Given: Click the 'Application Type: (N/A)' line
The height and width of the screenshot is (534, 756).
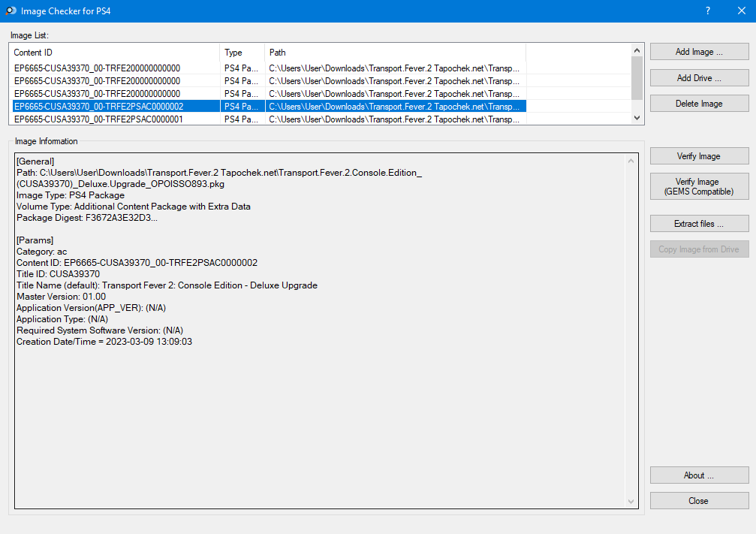Looking at the screenshot, I should pyautogui.click(x=62, y=319).
